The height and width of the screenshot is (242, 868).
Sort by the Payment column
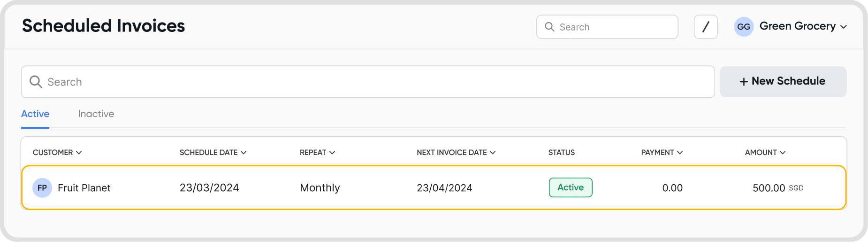coord(662,152)
